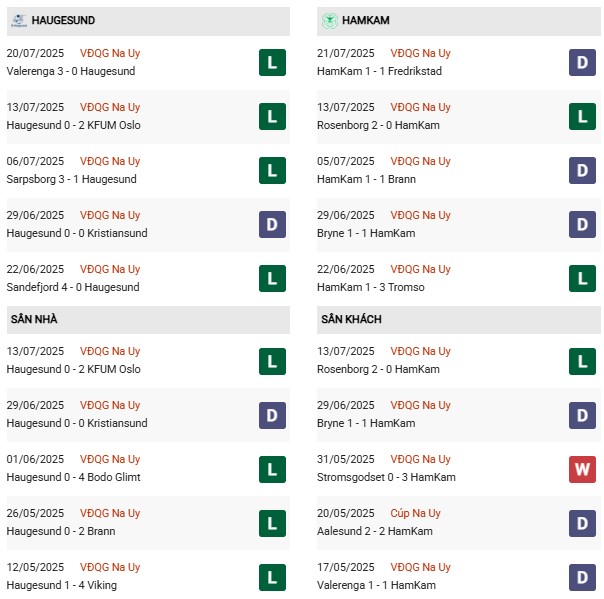The image size is (604, 599).
Task: Open the Cúp Na Uy competition link
Action: [417, 513]
